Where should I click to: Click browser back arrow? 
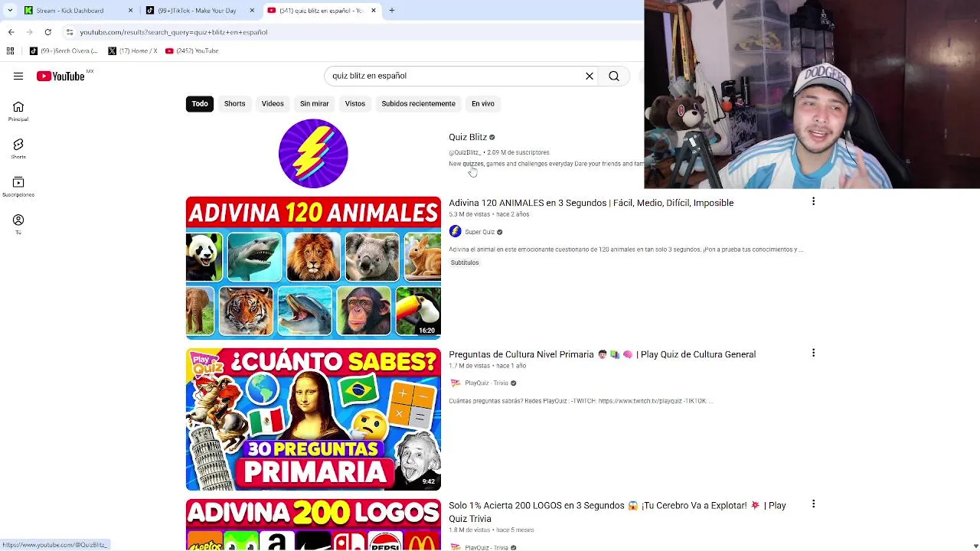coord(11,32)
